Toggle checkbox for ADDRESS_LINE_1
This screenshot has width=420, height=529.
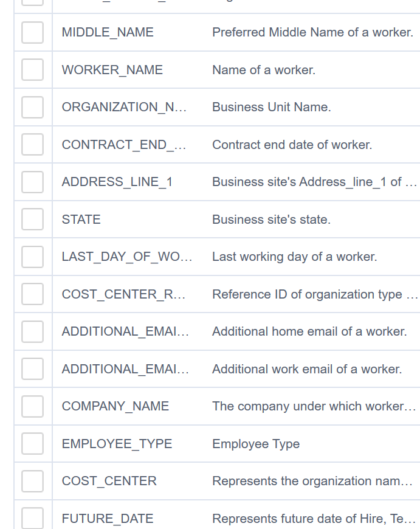(32, 182)
